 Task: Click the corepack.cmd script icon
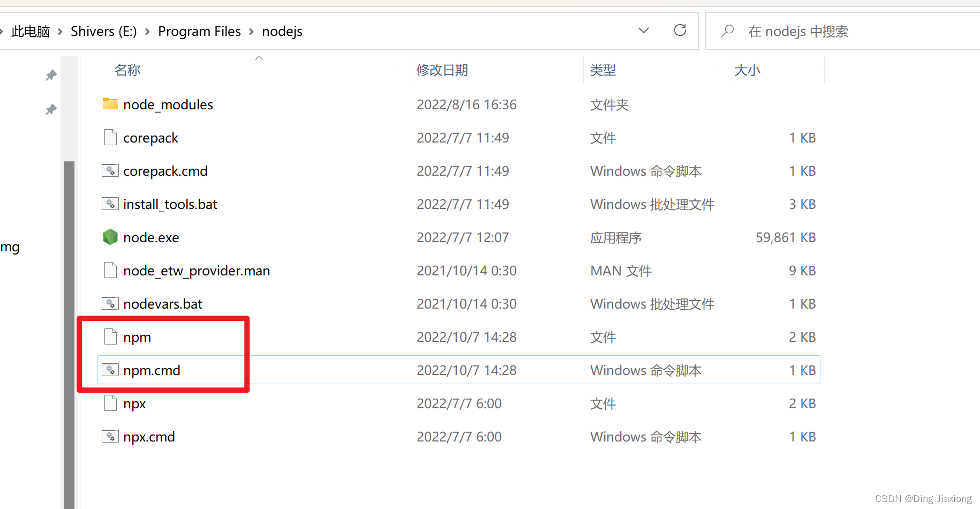click(x=110, y=170)
